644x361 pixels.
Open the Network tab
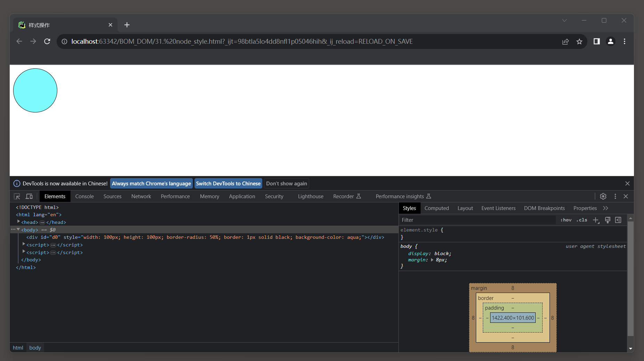(x=141, y=196)
